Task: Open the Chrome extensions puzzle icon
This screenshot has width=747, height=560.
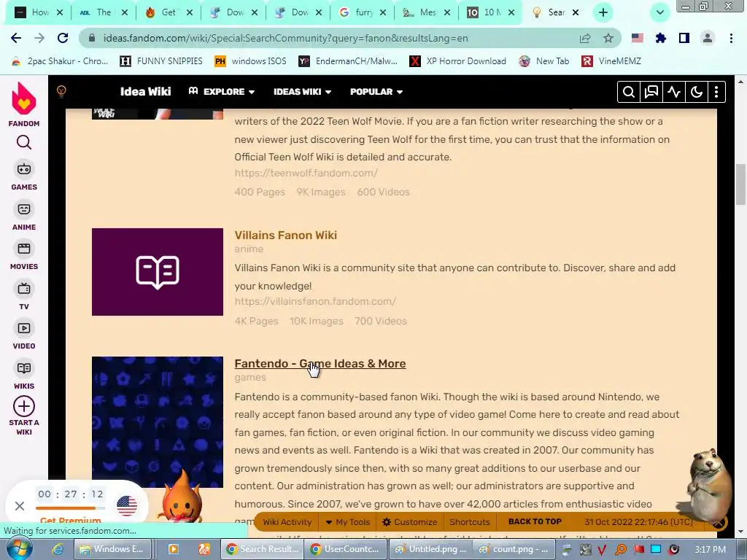Action: click(x=661, y=38)
